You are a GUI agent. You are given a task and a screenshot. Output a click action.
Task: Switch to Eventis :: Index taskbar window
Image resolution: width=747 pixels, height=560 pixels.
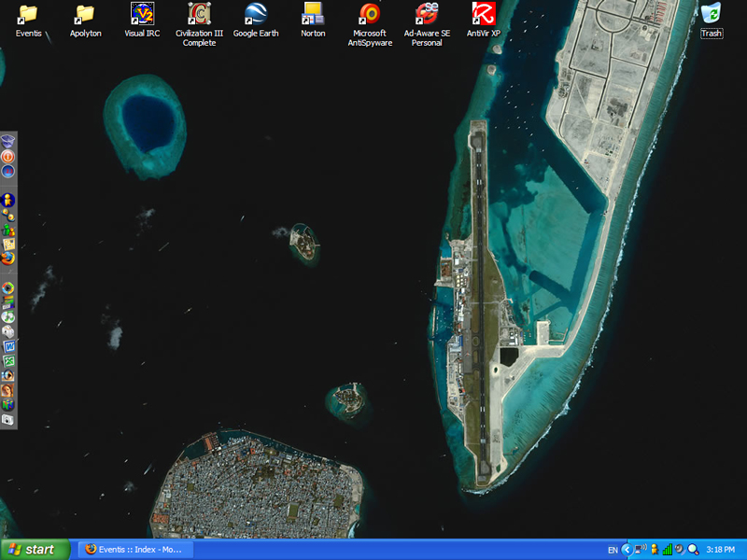tap(134, 550)
